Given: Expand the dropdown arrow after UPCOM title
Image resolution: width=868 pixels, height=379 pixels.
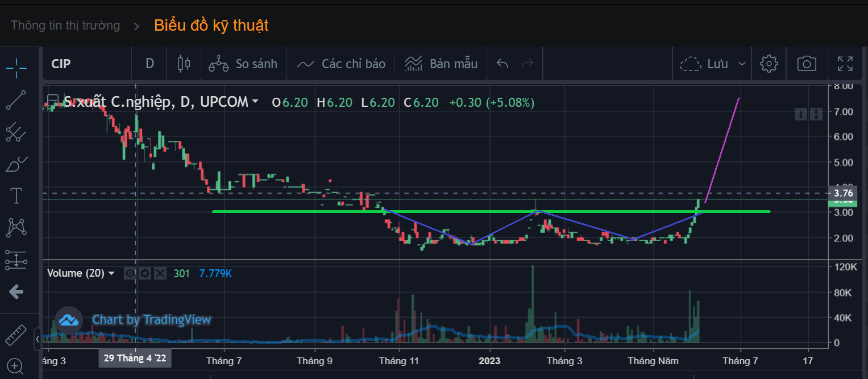Looking at the screenshot, I should pos(255,102).
